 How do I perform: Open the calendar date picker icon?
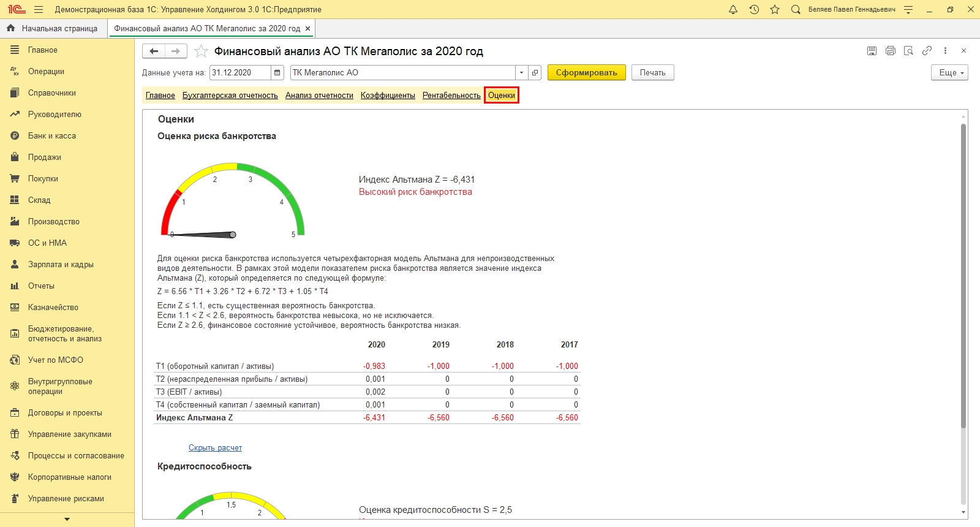(277, 72)
